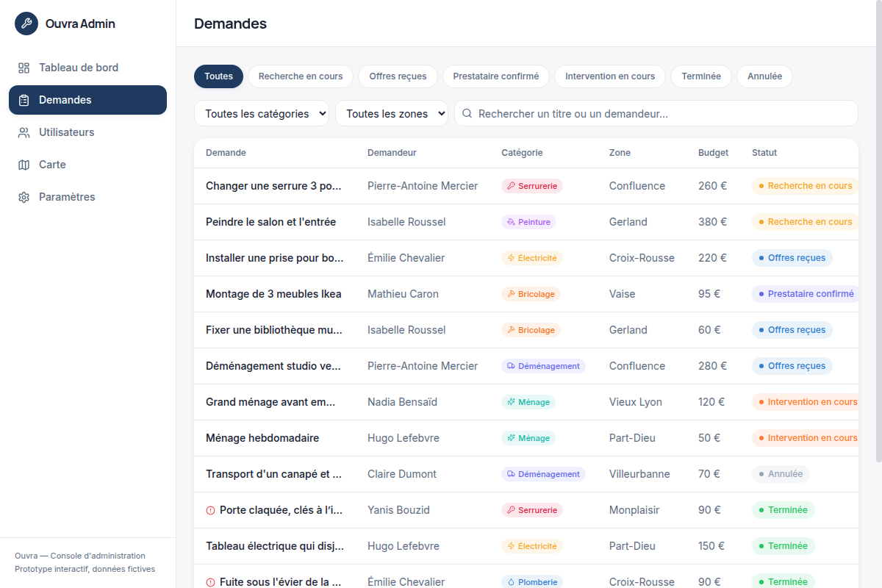Click the Serrurerie key badge for Changer une serrure
The height and width of the screenshot is (588, 882).
532,186
